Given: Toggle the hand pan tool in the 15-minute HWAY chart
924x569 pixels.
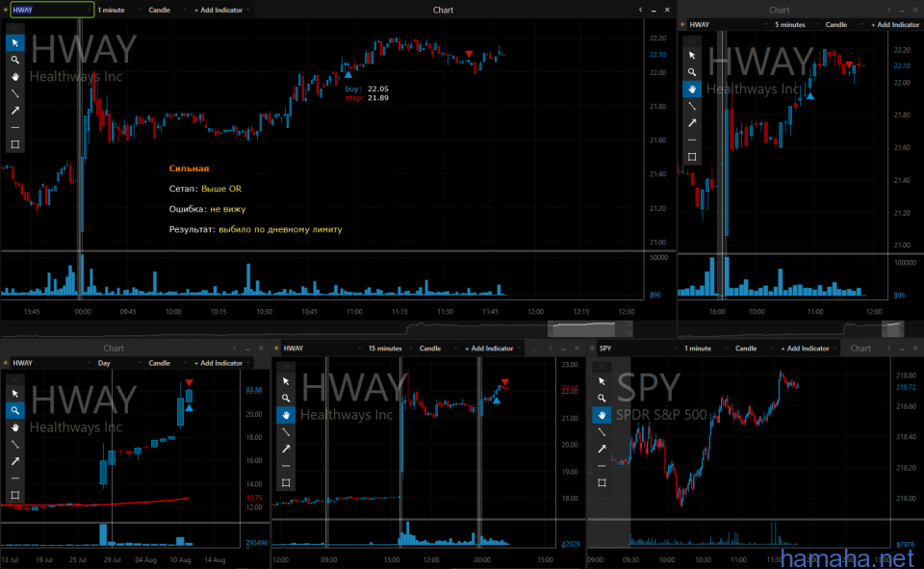Looking at the screenshot, I should tap(286, 415).
